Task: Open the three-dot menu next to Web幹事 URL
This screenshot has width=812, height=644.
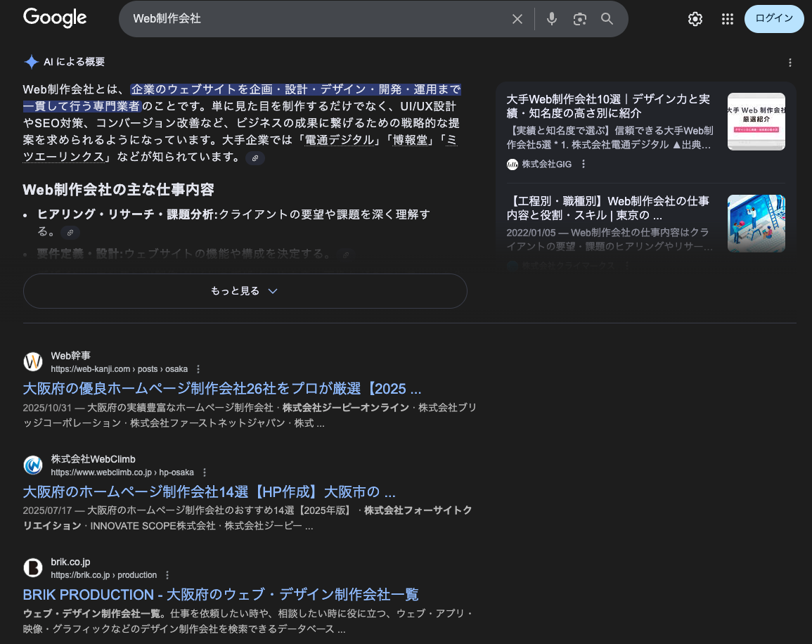Action: pos(198,368)
